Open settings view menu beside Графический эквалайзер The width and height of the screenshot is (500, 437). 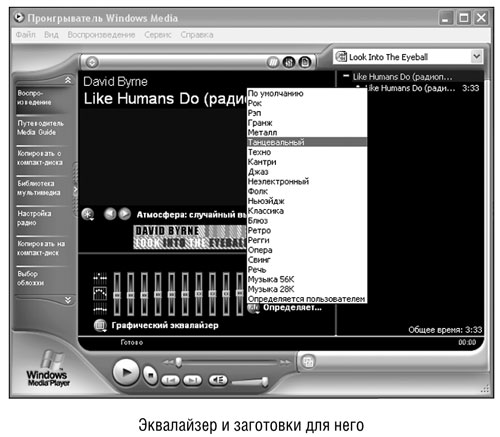(x=100, y=325)
